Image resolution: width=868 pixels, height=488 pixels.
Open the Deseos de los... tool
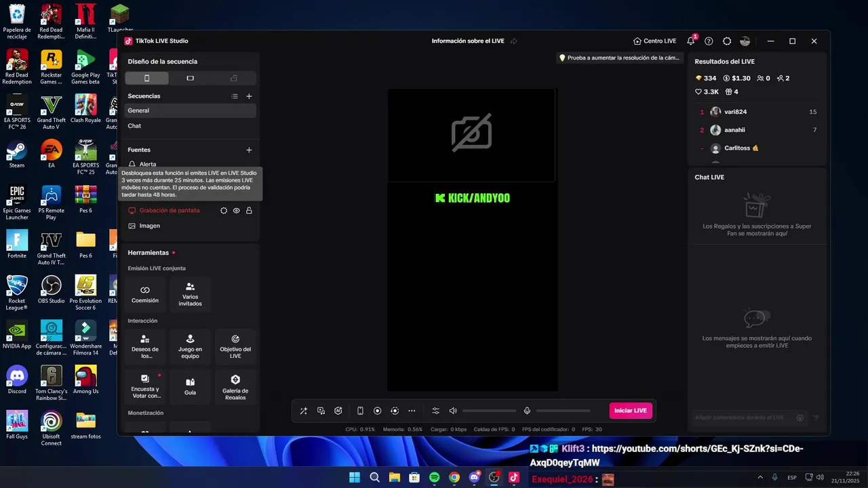coord(145,346)
